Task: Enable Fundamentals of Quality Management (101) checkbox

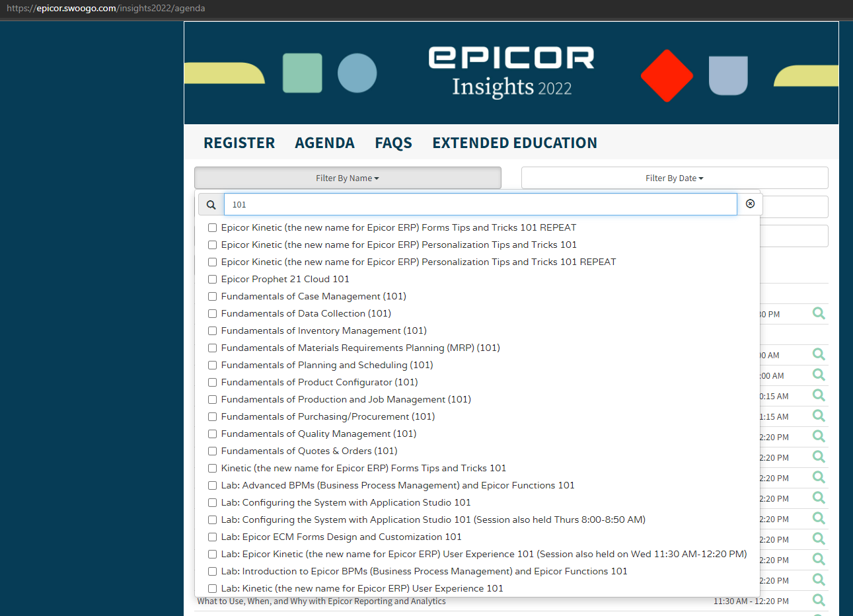Action: point(212,434)
